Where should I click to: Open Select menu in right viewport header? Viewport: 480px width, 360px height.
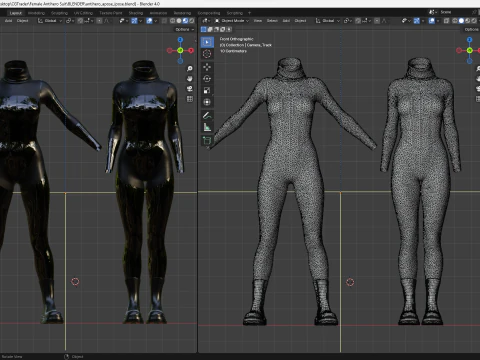(272, 21)
